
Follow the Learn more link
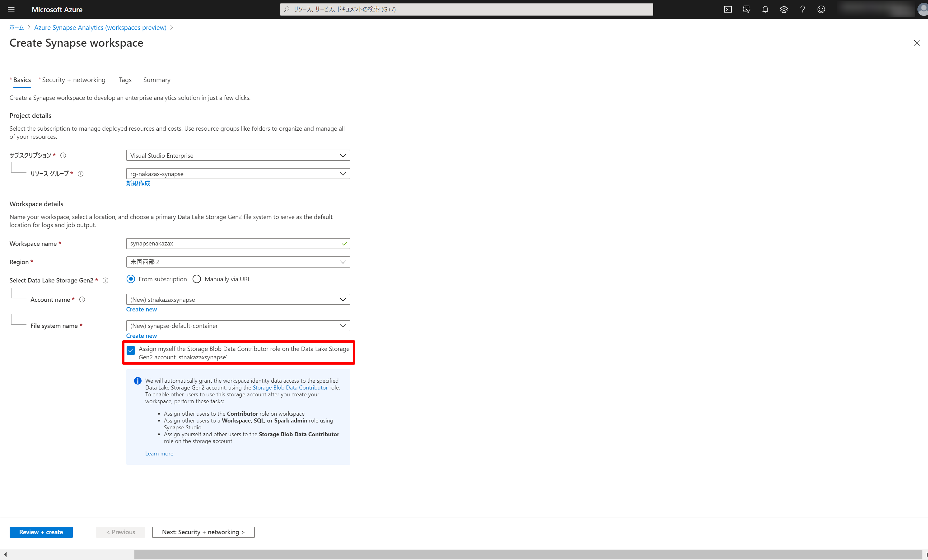[x=159, y=453]
